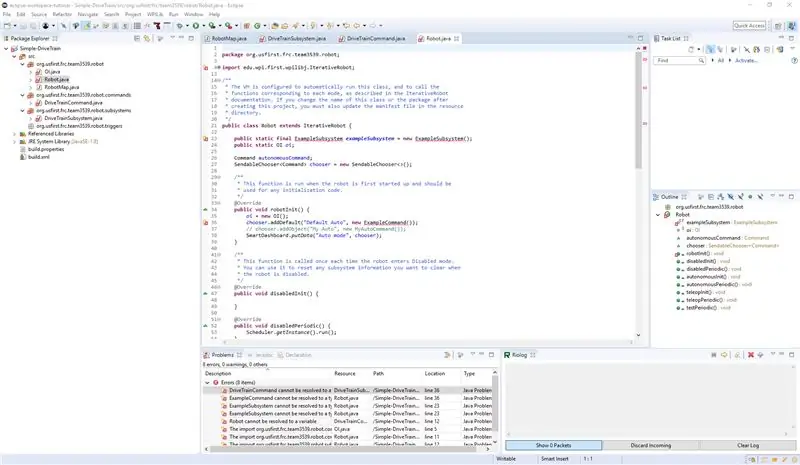Viewport: 800px width, 465px height.
Task: Collapse the Errors group in Problems
Action: click(x=207, y=382)
